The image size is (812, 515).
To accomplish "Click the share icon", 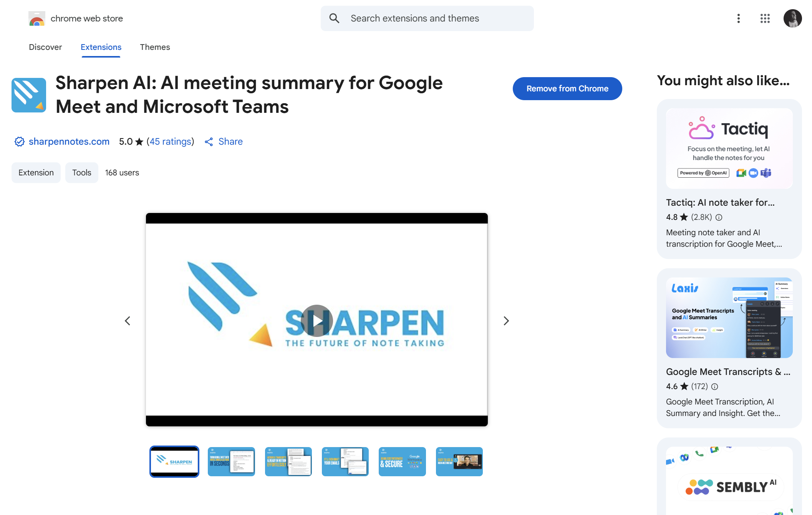I will 209,142.
